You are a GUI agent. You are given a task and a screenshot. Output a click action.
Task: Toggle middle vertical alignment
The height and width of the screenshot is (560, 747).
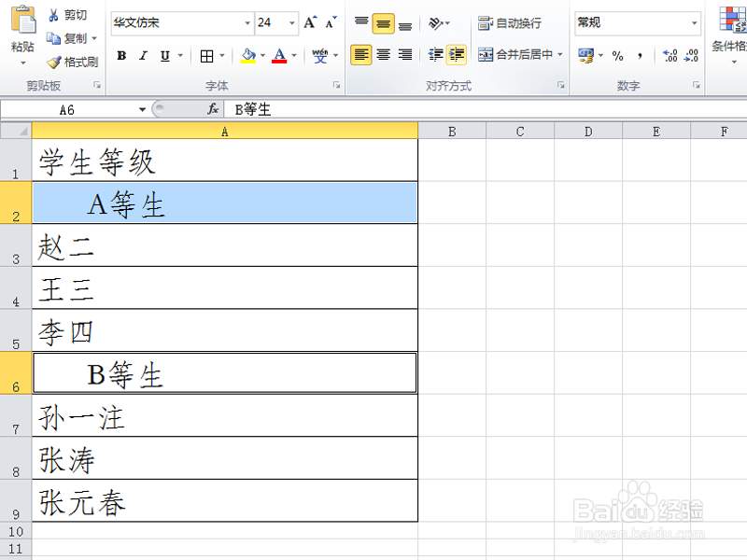click(383, 23)
